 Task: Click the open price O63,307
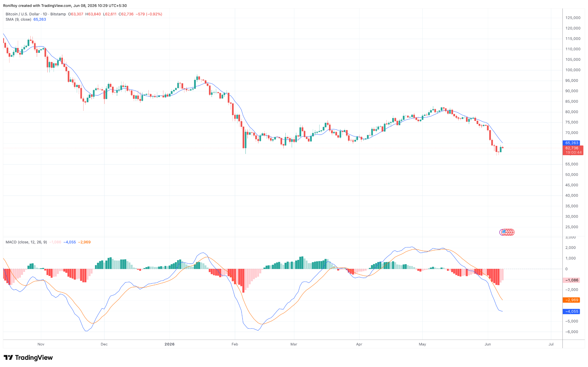(76, 14)
